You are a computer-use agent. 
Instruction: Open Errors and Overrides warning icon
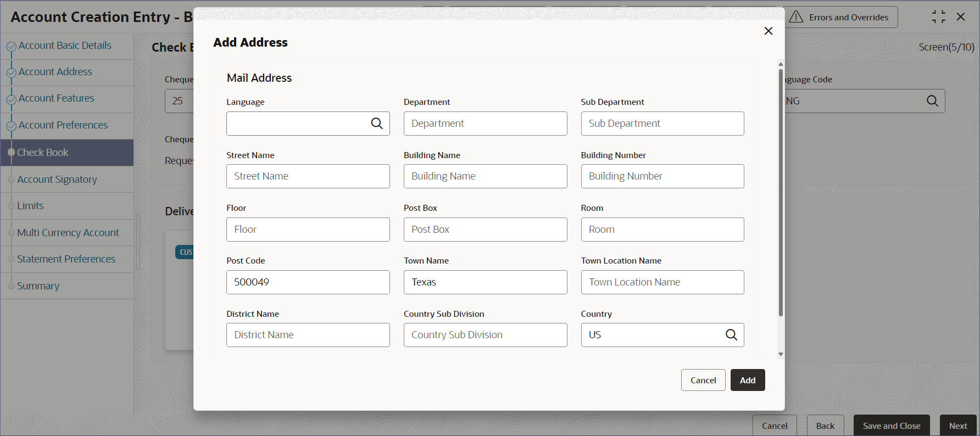point(796,18)
